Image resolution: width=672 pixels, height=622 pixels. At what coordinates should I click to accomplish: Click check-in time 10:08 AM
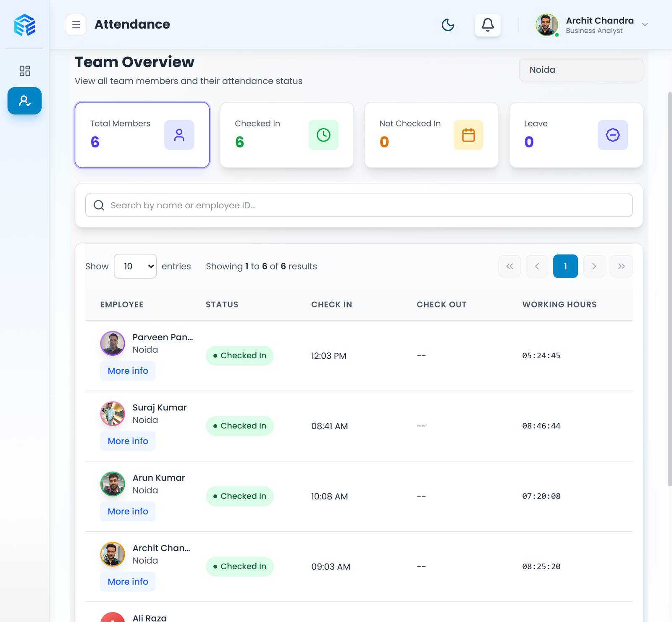tap(329, 496)
